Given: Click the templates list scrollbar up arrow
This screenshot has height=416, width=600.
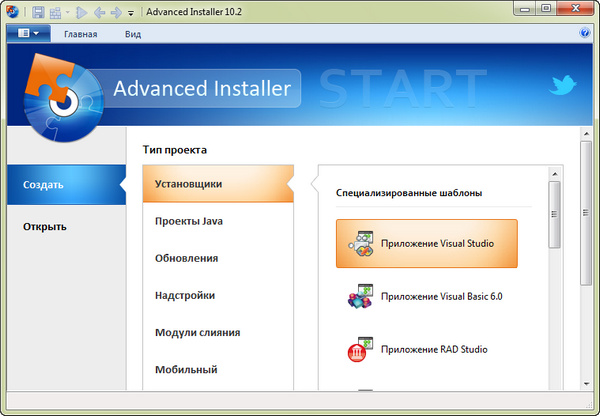Looking at the screenshot, I should [x=556, y=173].
